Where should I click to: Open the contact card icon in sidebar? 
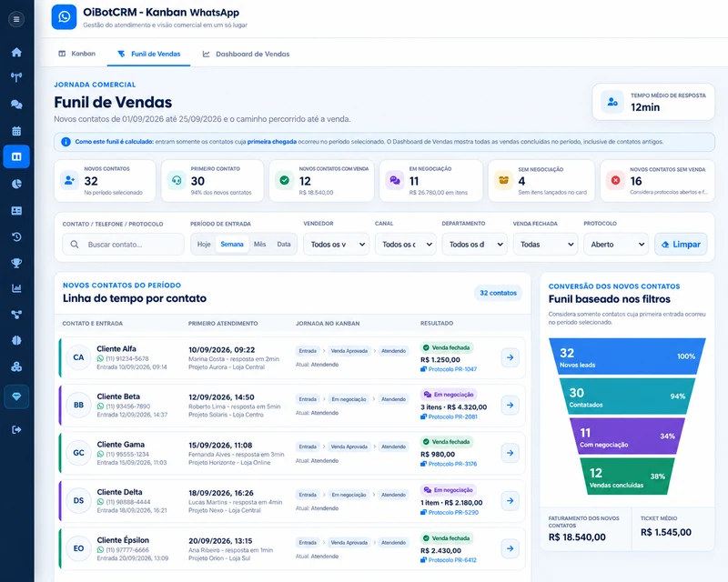16,211
